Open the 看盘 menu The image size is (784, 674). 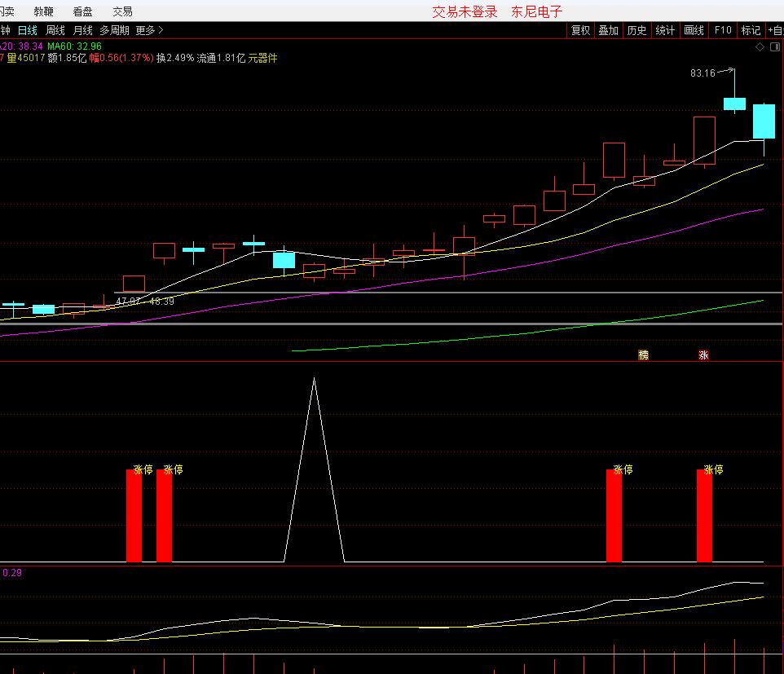[x=82, y=11]
